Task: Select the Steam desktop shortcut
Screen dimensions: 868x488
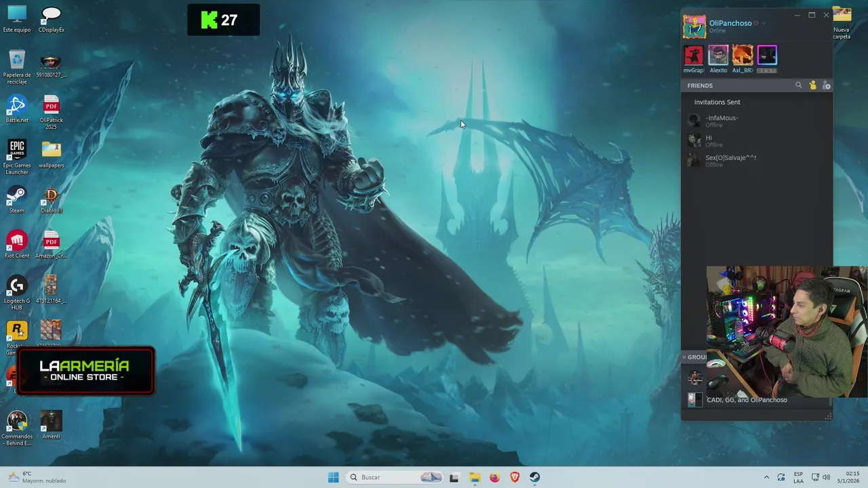Action: (x=17, y=200)
